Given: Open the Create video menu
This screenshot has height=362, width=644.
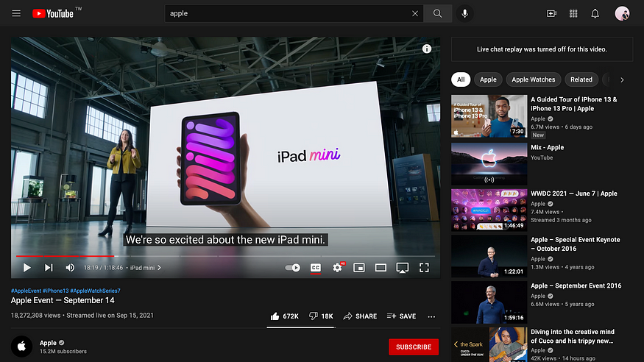Looking at the screenshot, I should point(551,13).
